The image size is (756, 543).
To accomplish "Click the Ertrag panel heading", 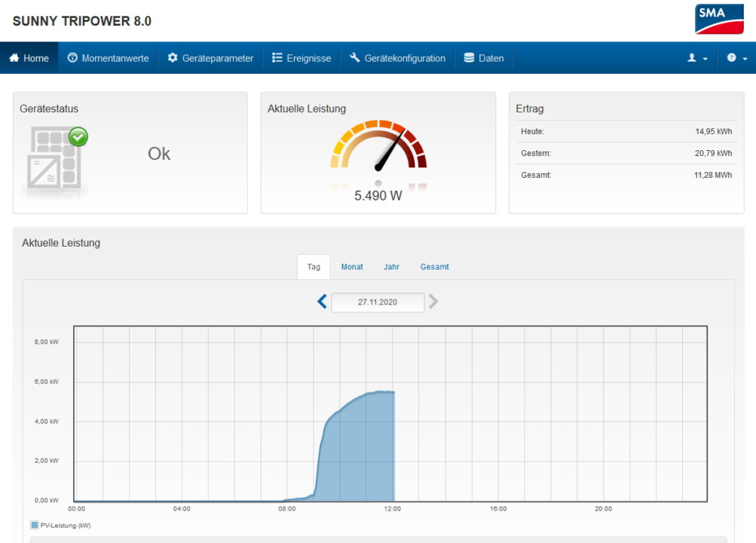I will coord(530,109).
